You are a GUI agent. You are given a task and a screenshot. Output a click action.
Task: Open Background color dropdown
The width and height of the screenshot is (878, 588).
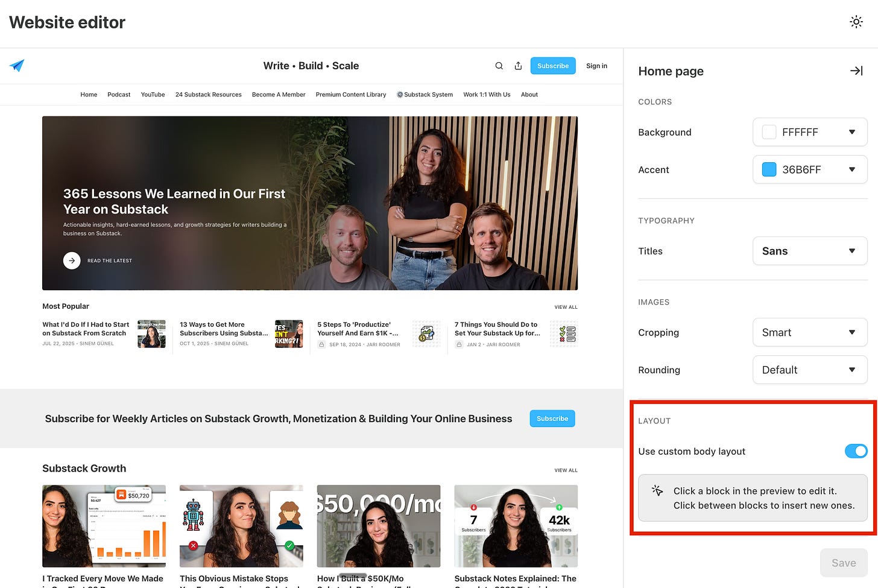click(x=810, y=132)
